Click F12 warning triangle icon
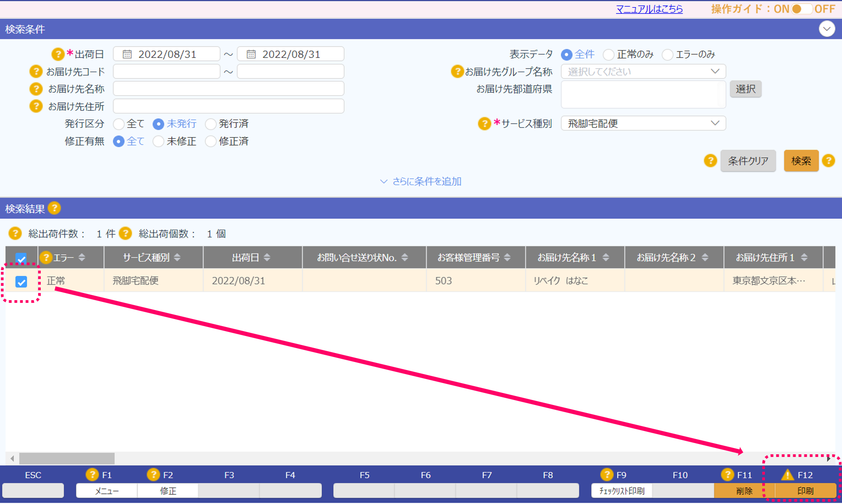This screenshot has height=504, width=842. coord(787,475)
